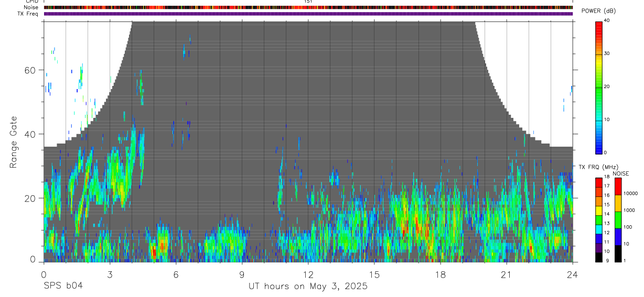Screen dimensions: 644x297
Task: Click UT hours axis tick label 6
Action: pyautogui.click(x=176, y=274)
